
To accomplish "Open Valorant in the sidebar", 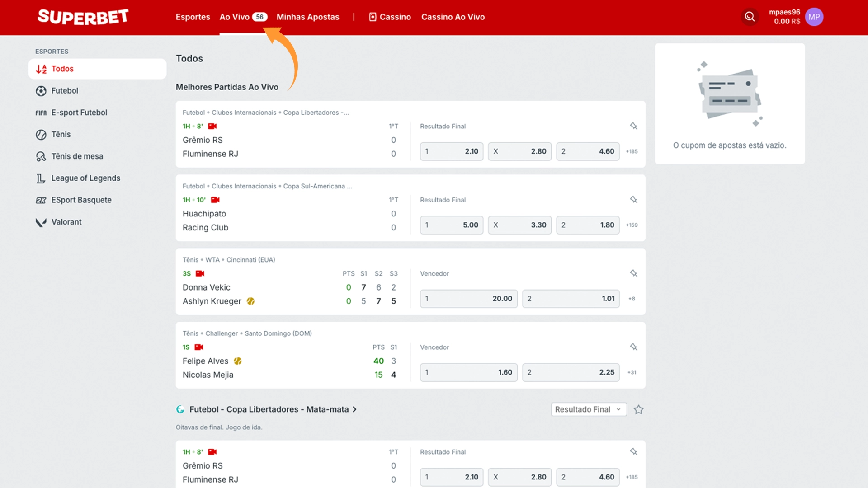I will click(x=97, y=222).
